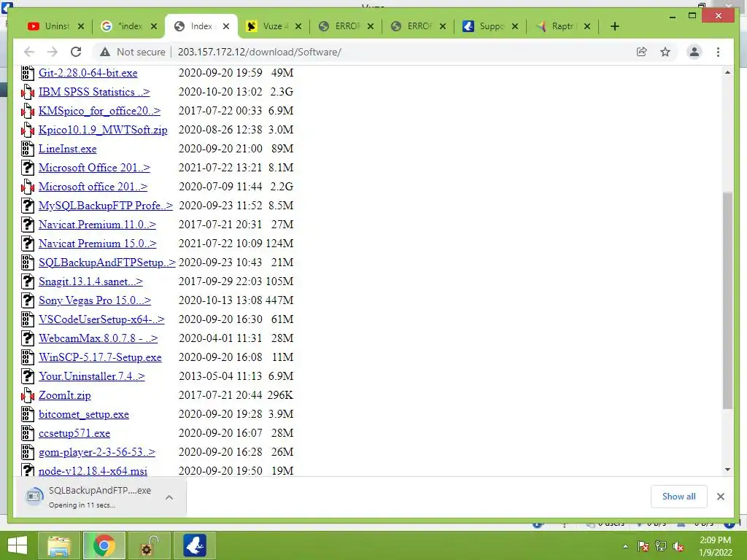Close the second ERROR tab
Image resolution: width=747 pixels, height=560 pixels.
[x=443, y=26]
